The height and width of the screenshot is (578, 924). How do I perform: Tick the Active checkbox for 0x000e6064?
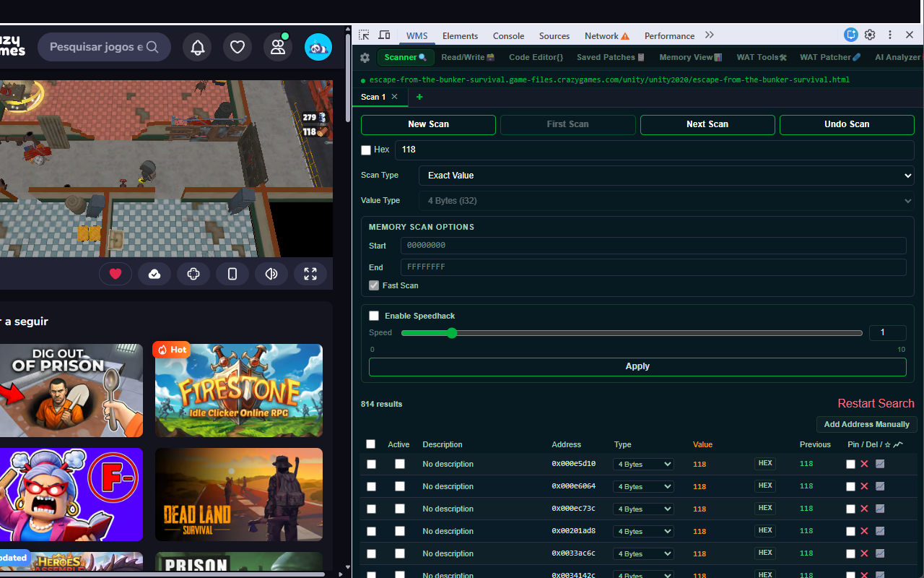tap(400, 486)
